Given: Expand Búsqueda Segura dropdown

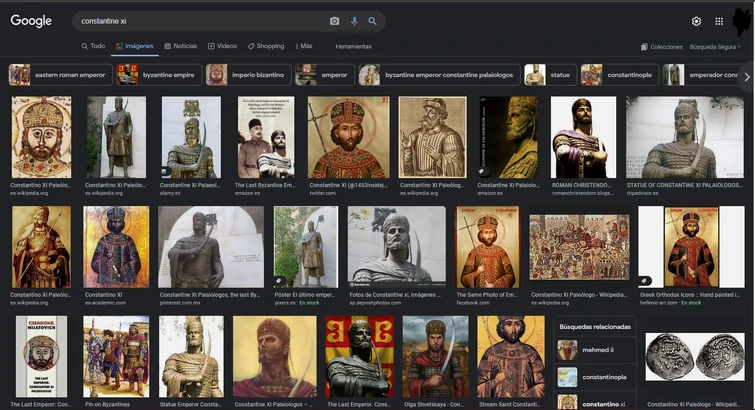Looking at the screenshot, I should pyautogui.click(x=715, y=47).
